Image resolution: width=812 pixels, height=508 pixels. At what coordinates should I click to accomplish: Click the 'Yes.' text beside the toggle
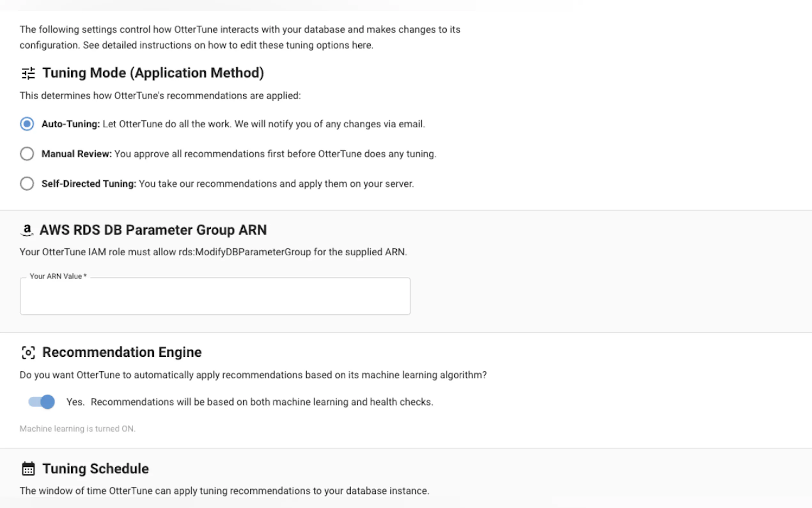(75, 402)
